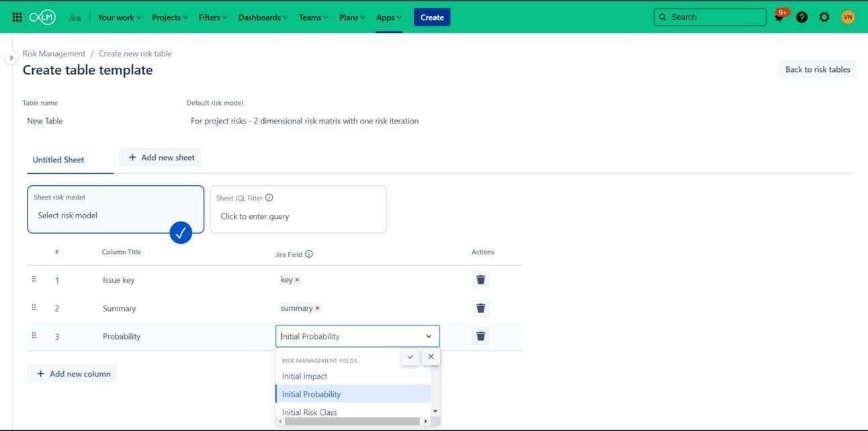Open the Your work menu
This screenshot has height=431, width=868.
(x=120, y=17)
